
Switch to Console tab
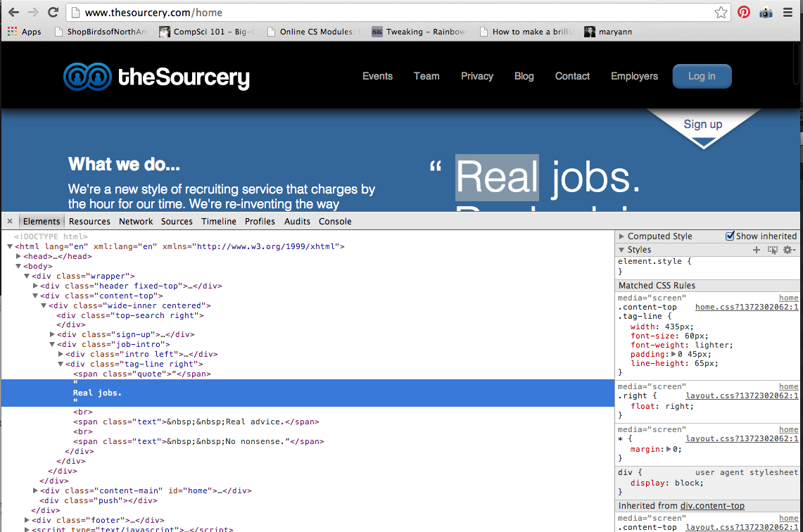[x=335, y=221]
